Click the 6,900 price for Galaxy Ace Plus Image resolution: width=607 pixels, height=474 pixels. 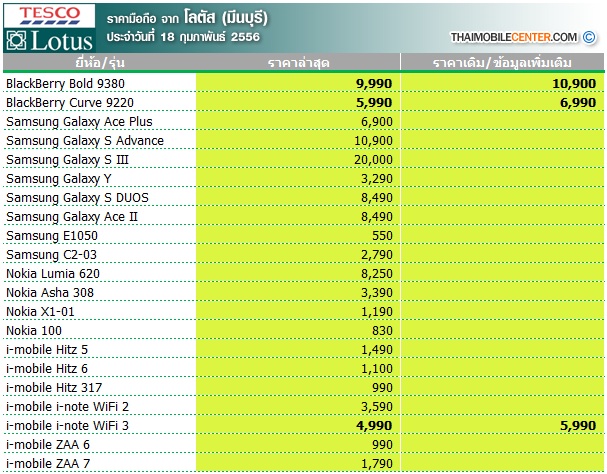tap(377, 122)
